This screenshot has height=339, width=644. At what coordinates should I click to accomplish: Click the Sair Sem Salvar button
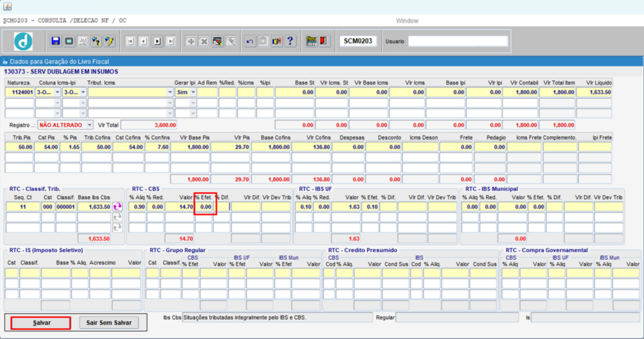pyautogui.click(x=109, y=323)
